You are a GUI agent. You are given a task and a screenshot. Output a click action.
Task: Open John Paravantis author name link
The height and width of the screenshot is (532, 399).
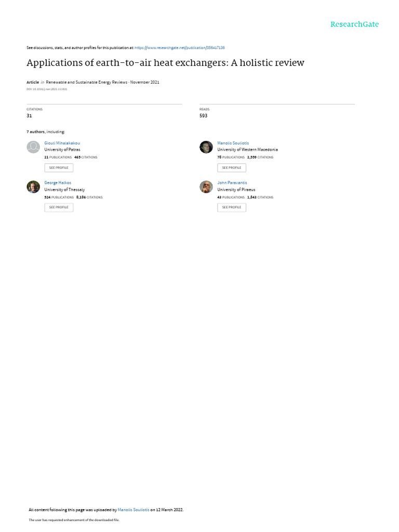232,183
